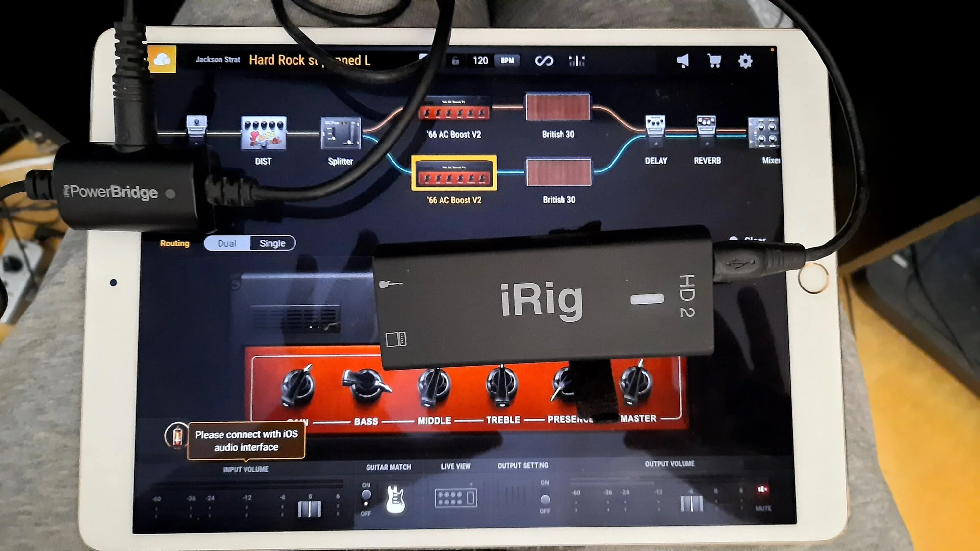Open the settings gear
Image resolution: width=980 pixels, height=551 pixels.
pyautogui.click(x=745, y=61)
